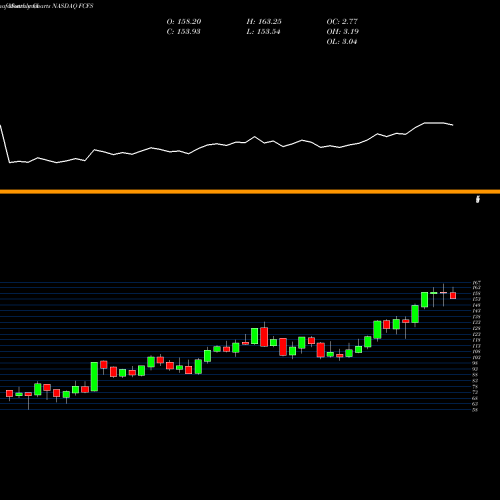Click the lowest price axis label 58
The image size is (500, 500).
click(475, 410)
